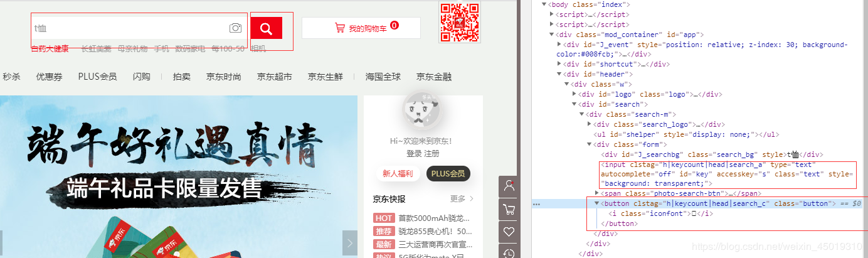
Task: Select the div id="J_searchbg" element line
Action: point(712,154)
